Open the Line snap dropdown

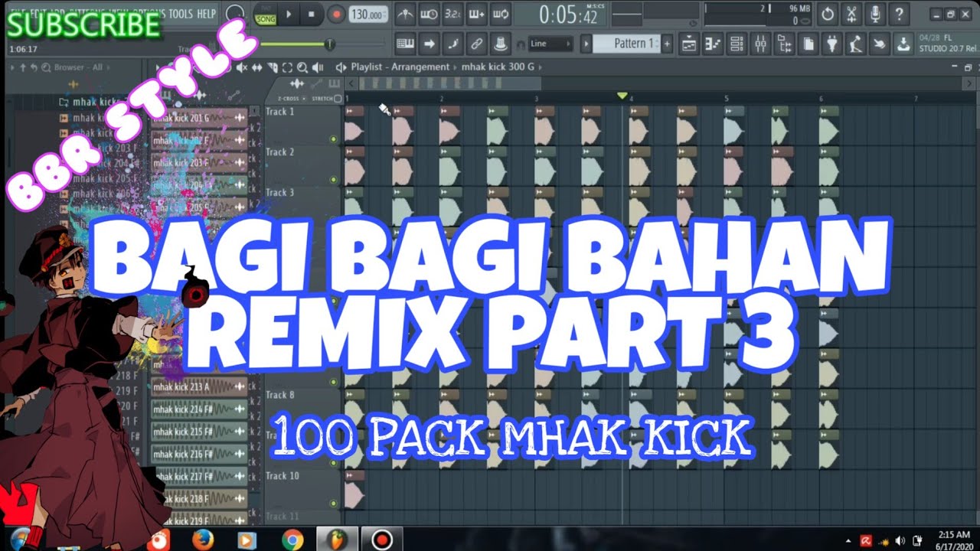pos(550,44)
